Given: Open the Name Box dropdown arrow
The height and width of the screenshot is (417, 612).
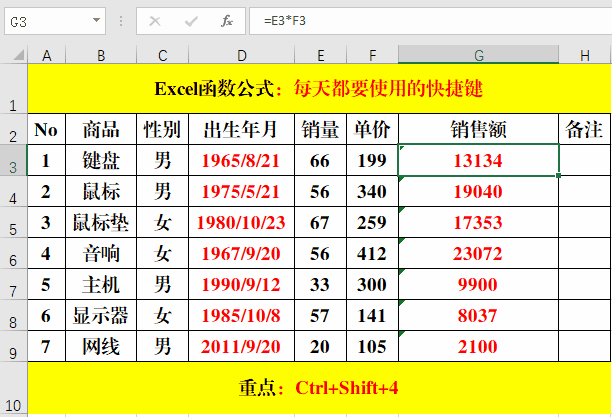Looking at the screenshot, I should (96, 20).
